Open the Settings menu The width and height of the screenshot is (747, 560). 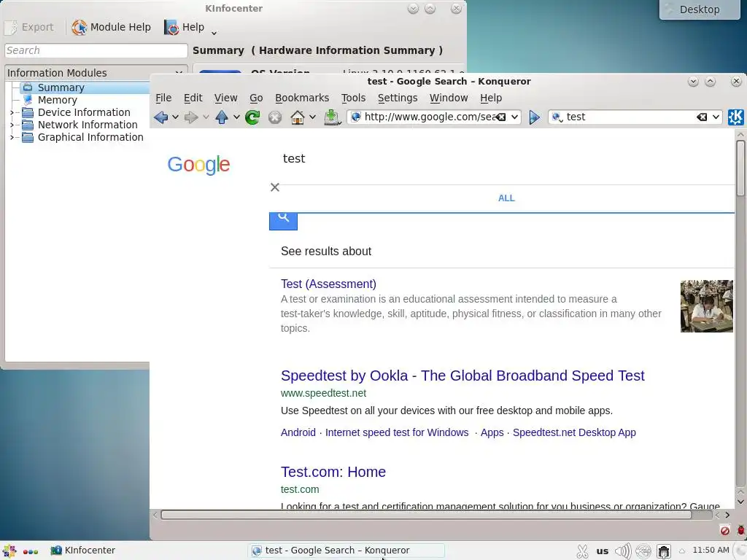click(x=398, y=98)
